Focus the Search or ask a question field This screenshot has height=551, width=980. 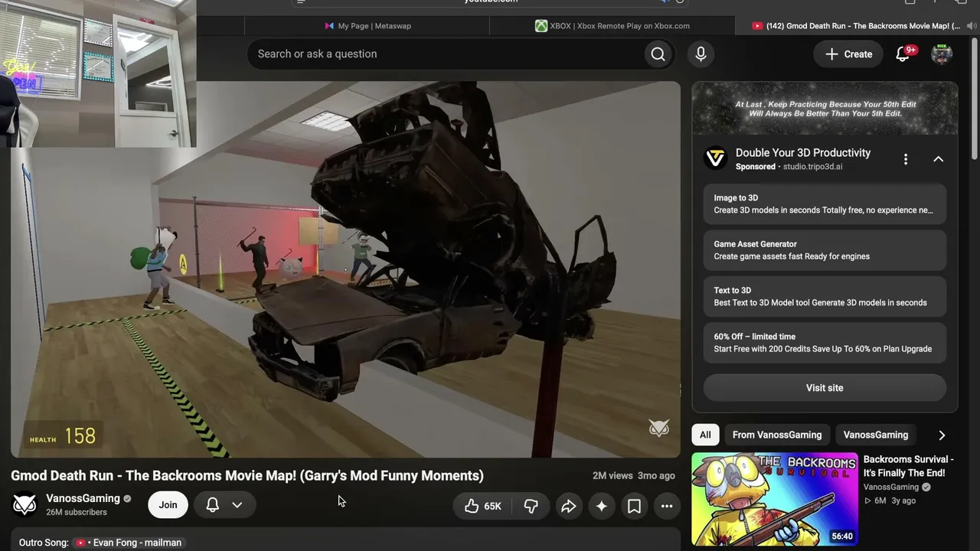tap(446, 54)
